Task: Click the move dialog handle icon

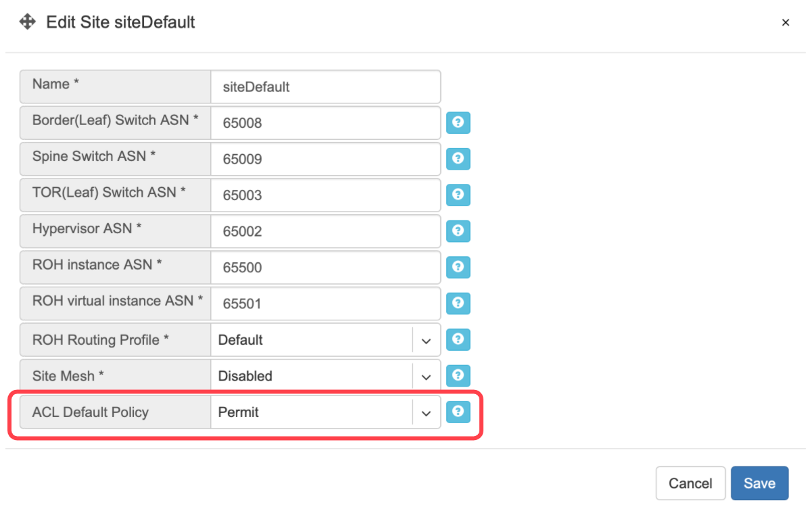Action: (27, 22)
